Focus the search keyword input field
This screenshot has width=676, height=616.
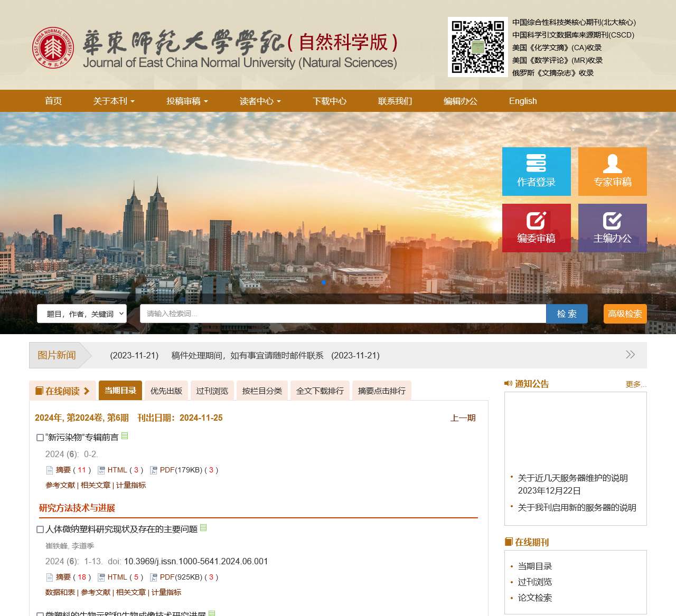(x=343, y=314)
